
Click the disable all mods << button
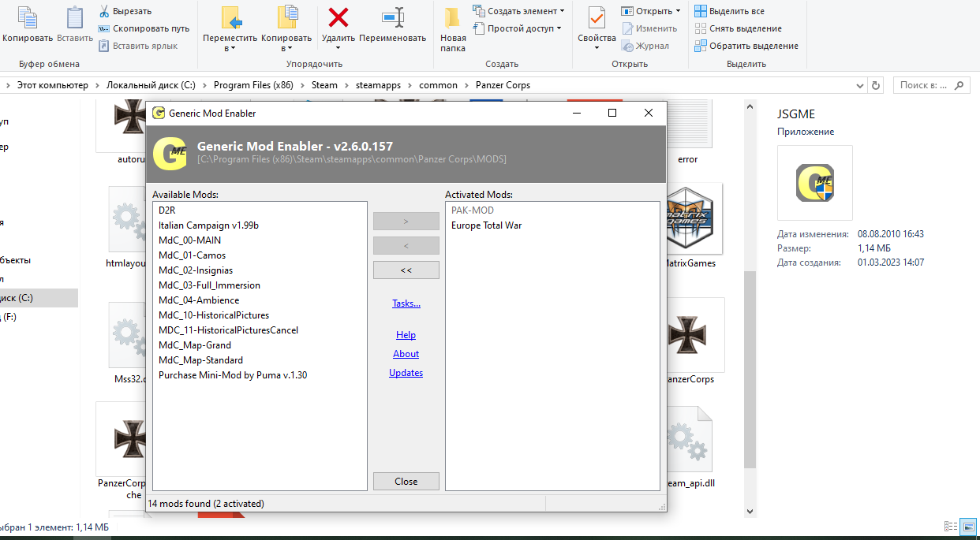pos(406,270)
